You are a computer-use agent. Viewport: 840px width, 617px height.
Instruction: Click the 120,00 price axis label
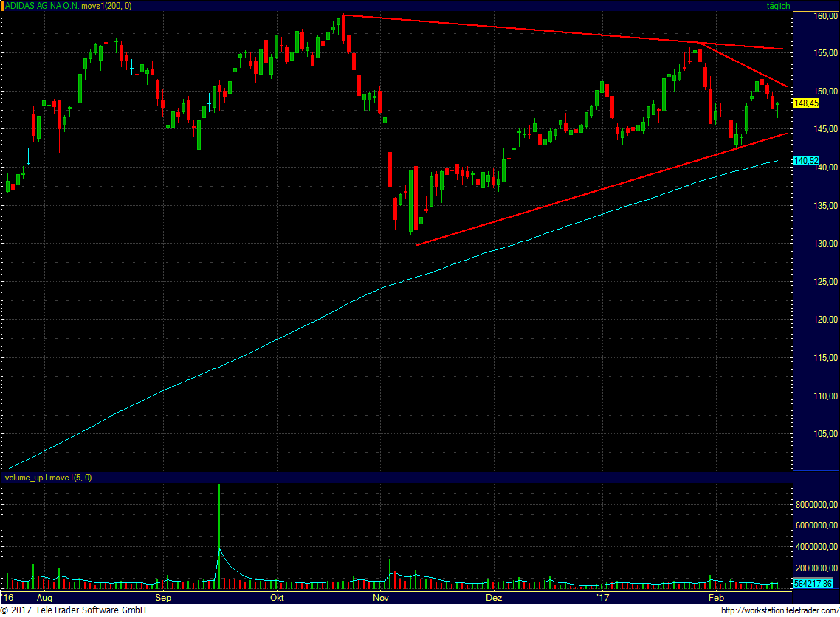[x=825, y=320]
